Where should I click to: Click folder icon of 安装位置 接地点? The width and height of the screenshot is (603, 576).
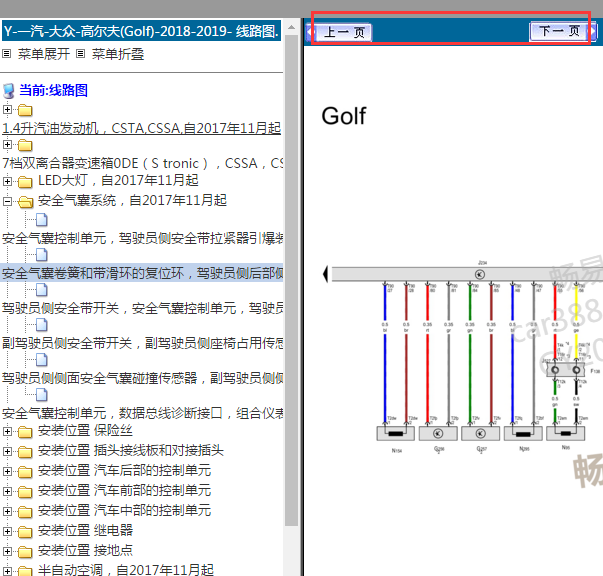coord(25,552)
